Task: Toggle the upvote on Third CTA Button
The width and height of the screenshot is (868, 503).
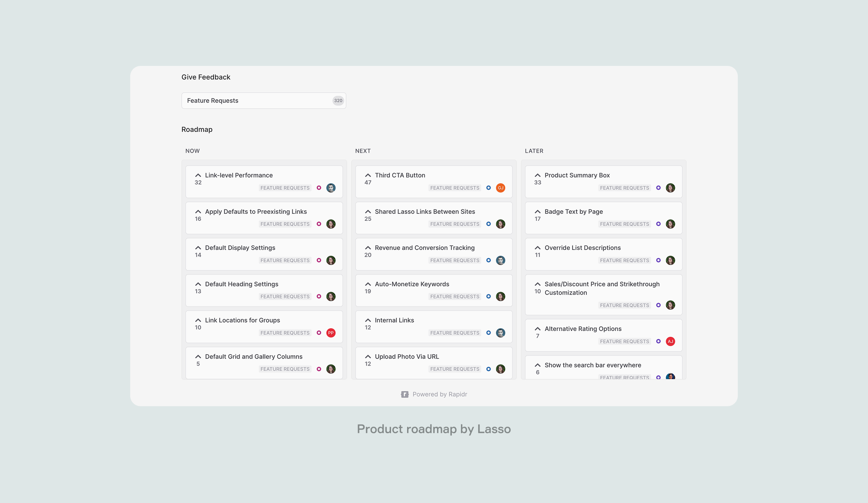Action: [x=368, y=175]
